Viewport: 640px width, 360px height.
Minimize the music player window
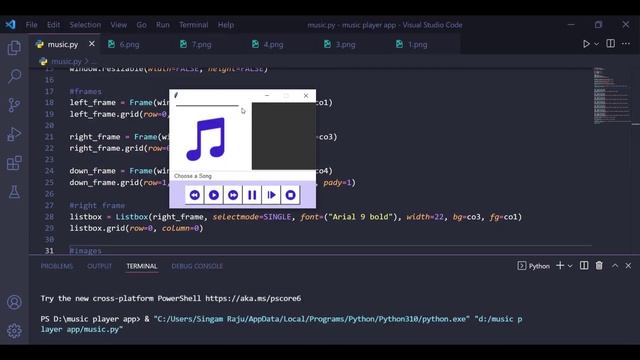point(267,96)
